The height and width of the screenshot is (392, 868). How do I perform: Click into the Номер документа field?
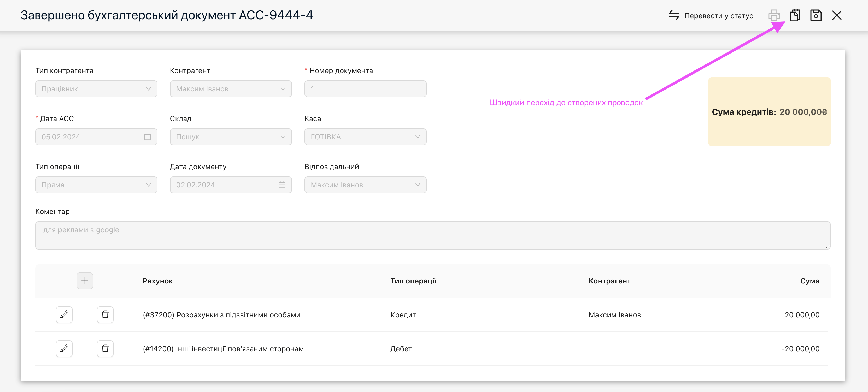coord(365,89)
